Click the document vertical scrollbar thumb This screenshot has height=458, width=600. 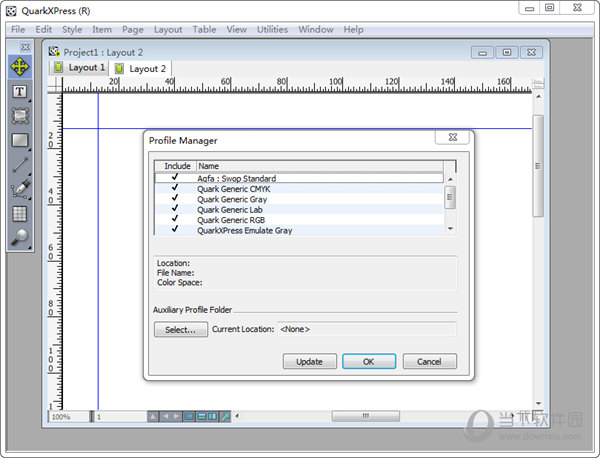538,166
